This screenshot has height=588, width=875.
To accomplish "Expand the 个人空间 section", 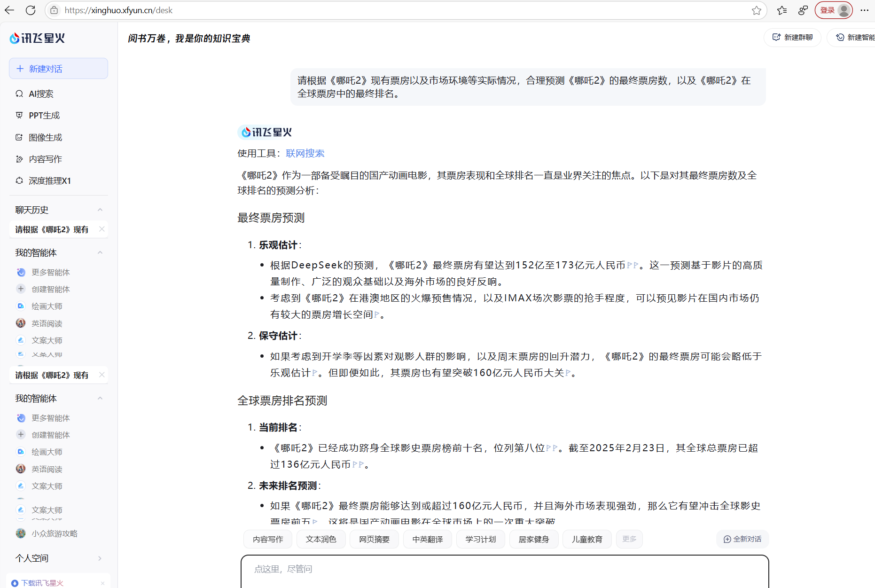I will [x=100, y=558].
